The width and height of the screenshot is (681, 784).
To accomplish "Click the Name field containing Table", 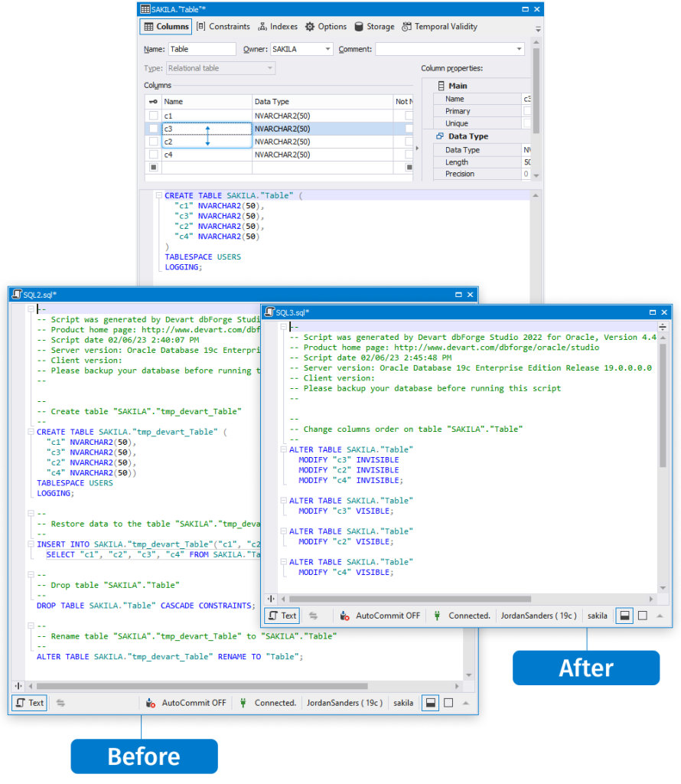I will tap(201, 49).
